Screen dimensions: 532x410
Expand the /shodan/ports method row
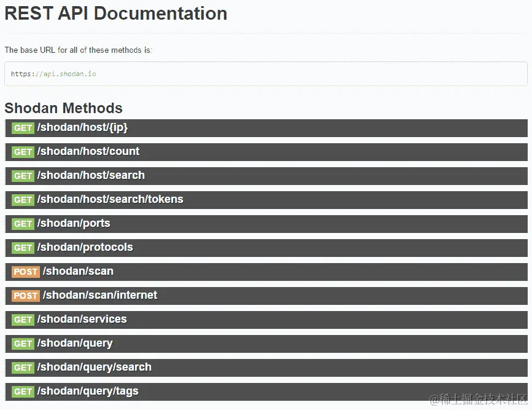(267, 224)
